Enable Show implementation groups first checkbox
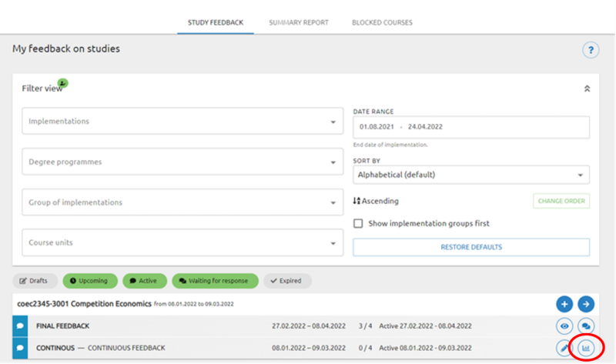The image size is (616, 364). (x=358, y=223)
